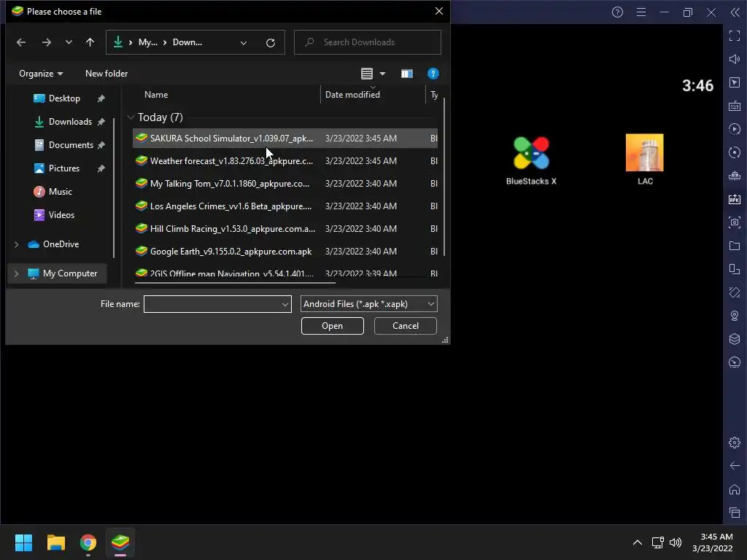Collapse the BlueStacks sidebar with double chevron
Image resolution: width=747 pixels, height=560 pixels.
click(x=735, y=12)
